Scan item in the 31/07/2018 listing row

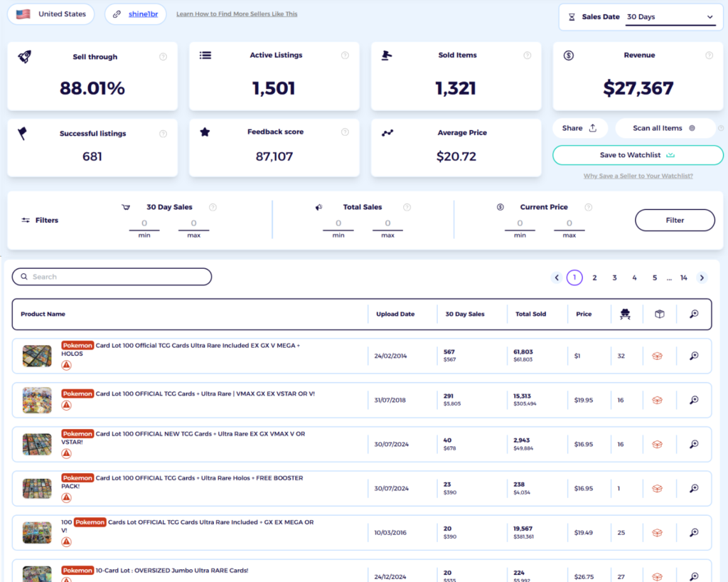(694, 401)
